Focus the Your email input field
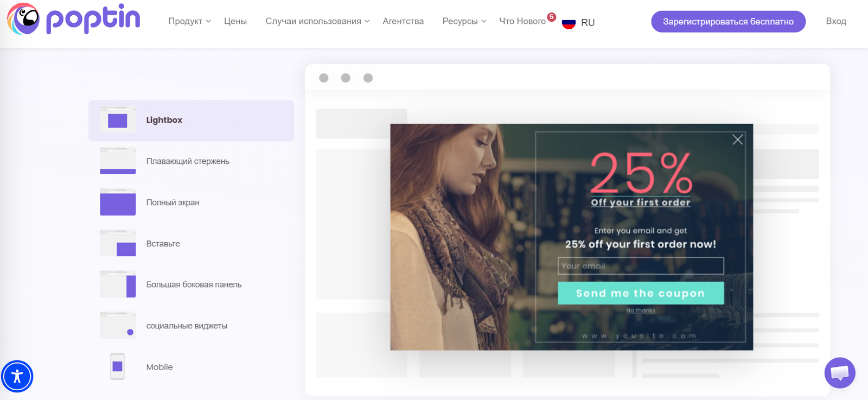 tap(641, 266)
